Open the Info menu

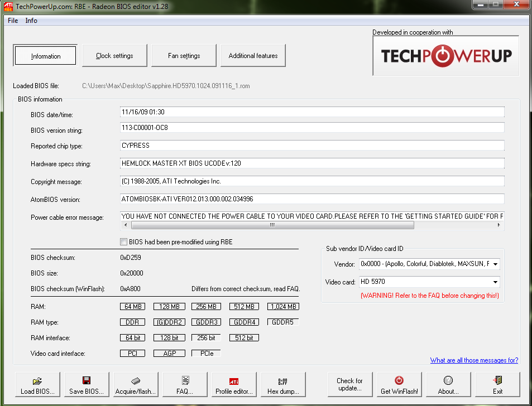[31, 20]
